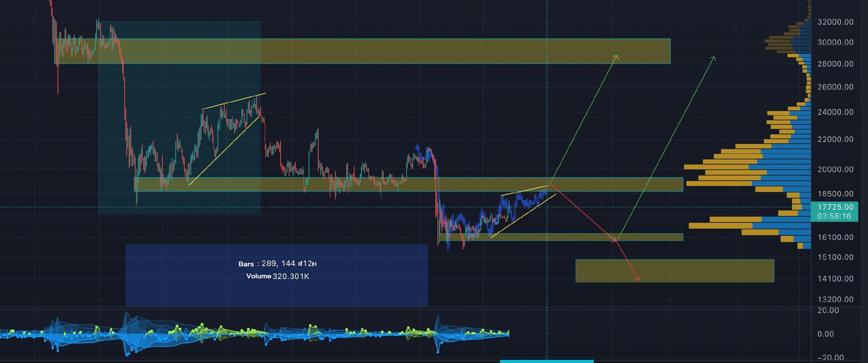Viewport: 868px width, 363px height.
Task: Click the 28000.00 price axis label
Action: point(835,64)
